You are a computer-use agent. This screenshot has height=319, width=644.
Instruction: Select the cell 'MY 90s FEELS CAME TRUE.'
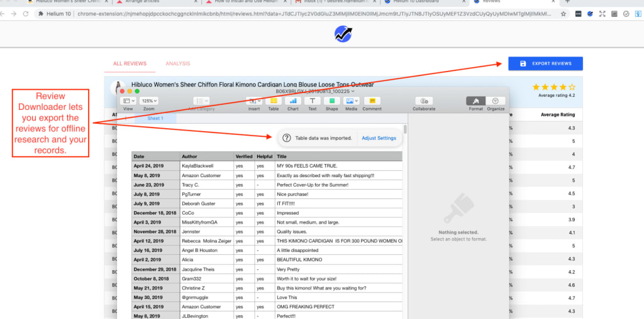(339, 166)
